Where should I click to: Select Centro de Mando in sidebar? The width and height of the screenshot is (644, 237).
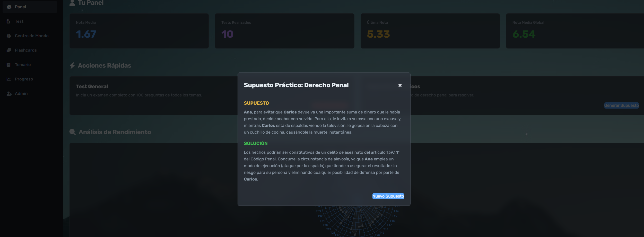pyautogui.click(x=32, y=36)
